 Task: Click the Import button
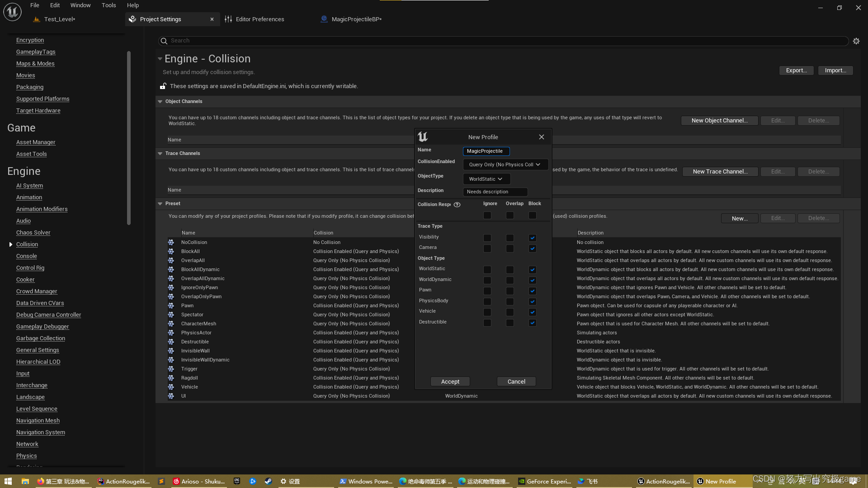[x=835, y=70]
